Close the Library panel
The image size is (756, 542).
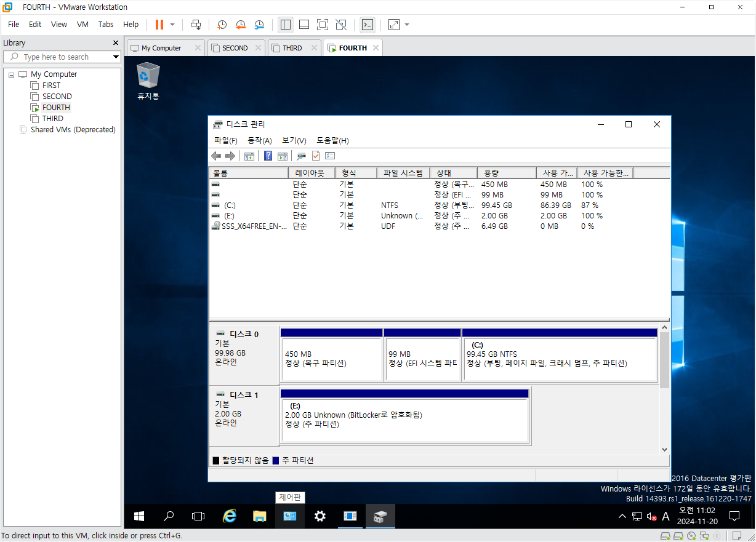coord(116,43)
